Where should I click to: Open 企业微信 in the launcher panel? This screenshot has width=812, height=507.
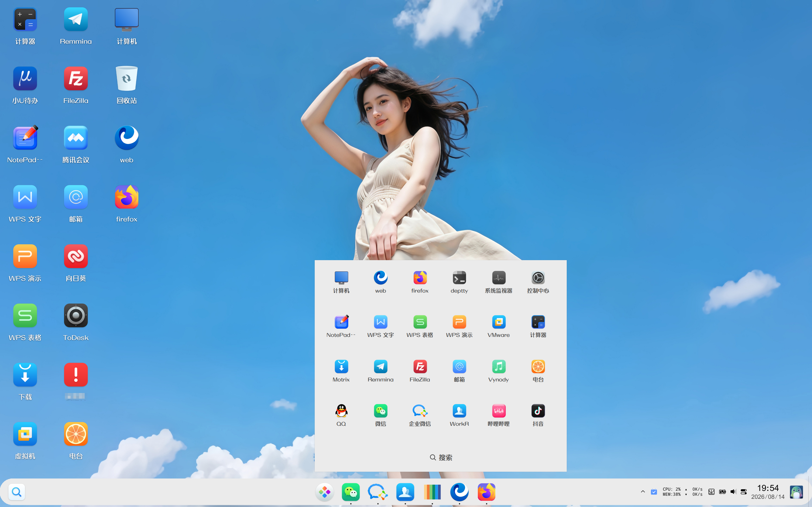pyautogui.click(x=420, y=416)
